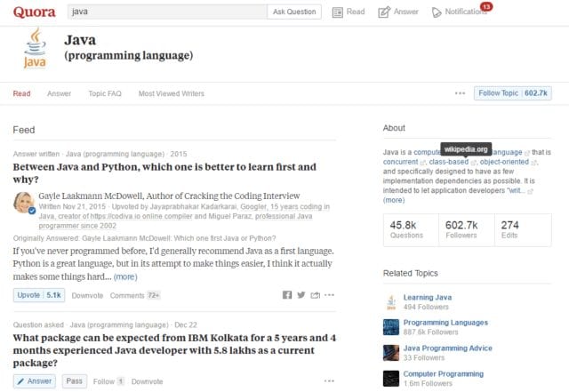Open the answer's three-dots overflow menu
The width and height of the screenshot is (569, 392).
coord(329,295)
